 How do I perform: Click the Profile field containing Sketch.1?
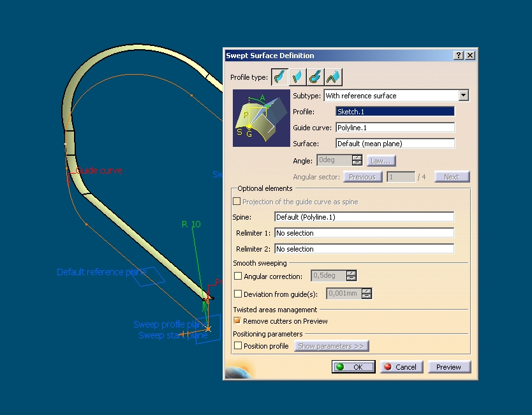(x=395, y=111)
